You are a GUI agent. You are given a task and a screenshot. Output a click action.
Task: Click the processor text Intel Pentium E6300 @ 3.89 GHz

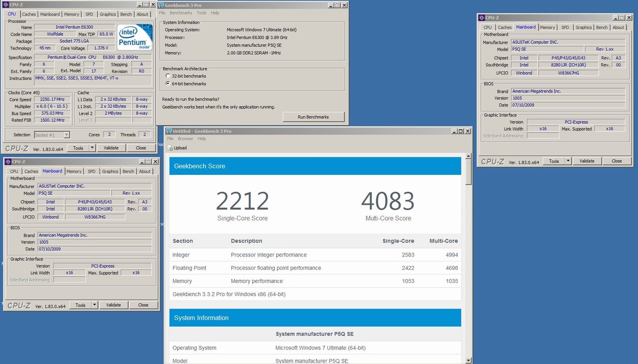point(257,37)
